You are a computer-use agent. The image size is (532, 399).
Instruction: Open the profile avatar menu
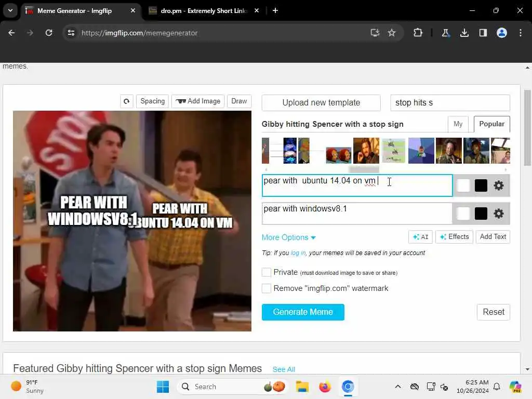(x=502, y=33)
